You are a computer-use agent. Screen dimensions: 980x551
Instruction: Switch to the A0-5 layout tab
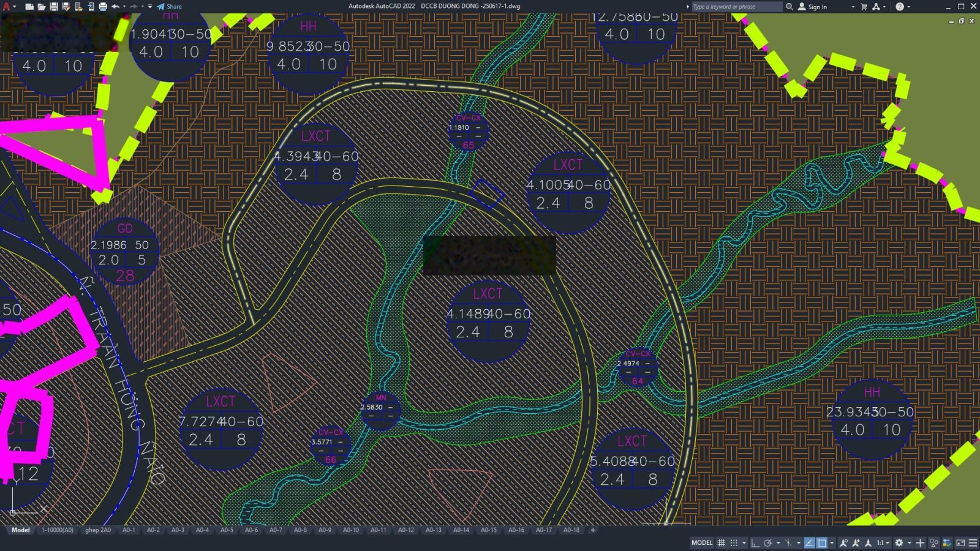pyautogui.click(x=227, y=530)
